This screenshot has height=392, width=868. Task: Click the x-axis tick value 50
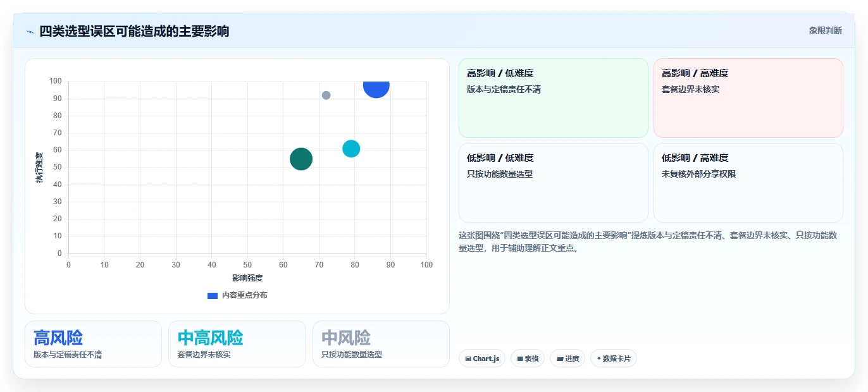pos(247,264)
